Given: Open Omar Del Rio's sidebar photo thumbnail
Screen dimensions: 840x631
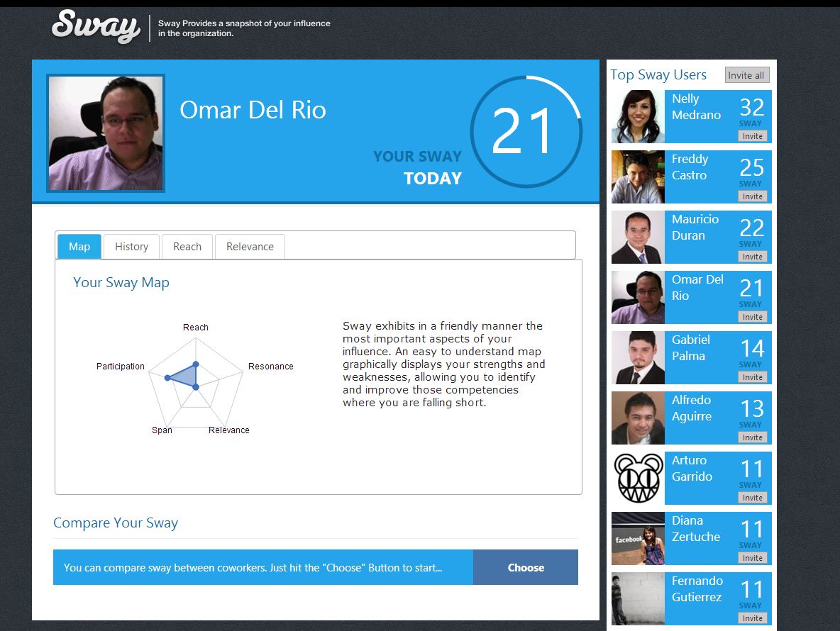Looking at the screenshot, I should pyautogui.click(x=638, y=297).
